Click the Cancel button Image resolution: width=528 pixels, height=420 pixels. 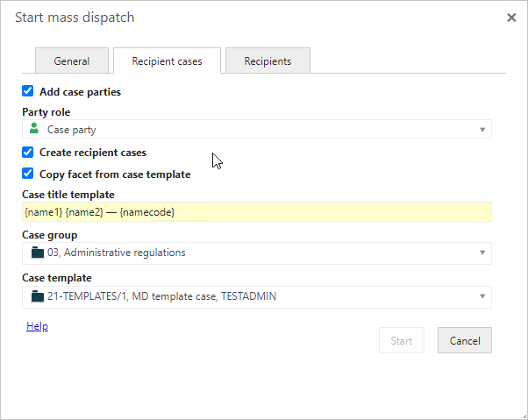pyautogui.click(x=464, y=340)
